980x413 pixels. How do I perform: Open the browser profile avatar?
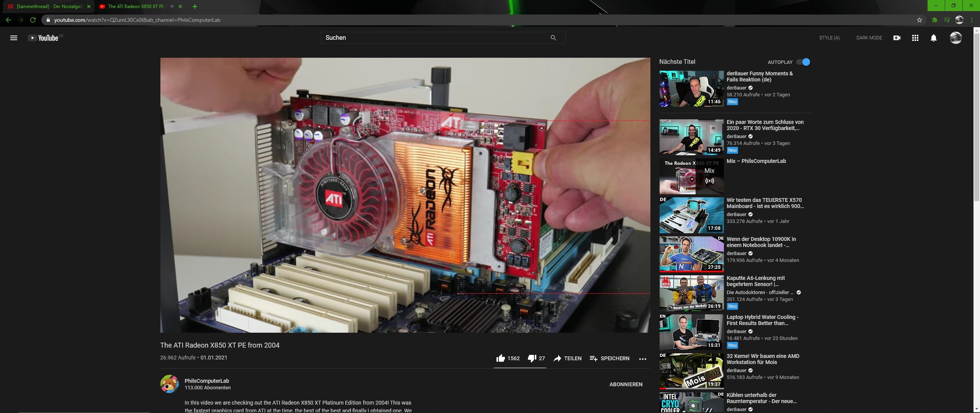click(x=959, y=20)
